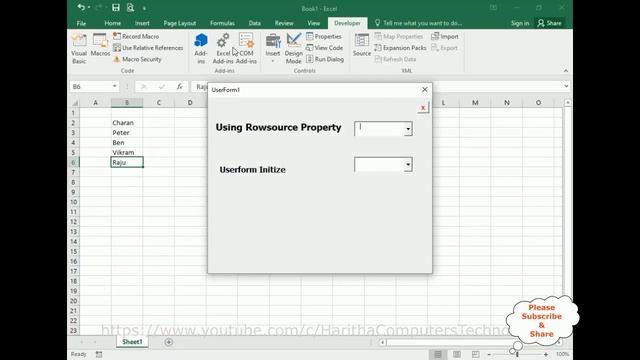
Task: Switch to Normal view
Action: (x=438, y=354)
